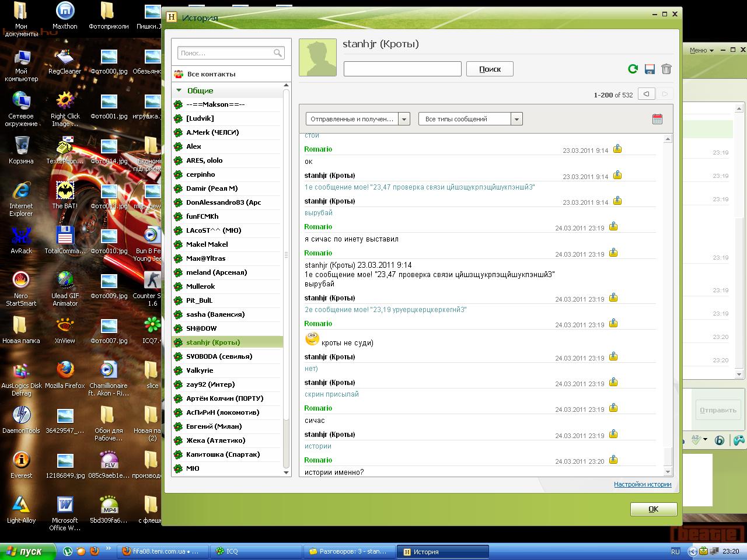Open the пуск Start menu
This screenshot has height=560, width=747.
click(27, 551)
